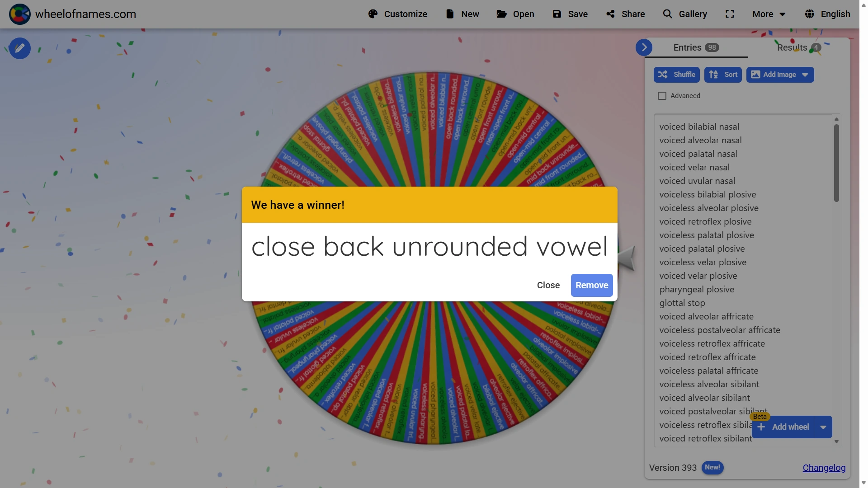Click the Share icon

tap(611, 14)
